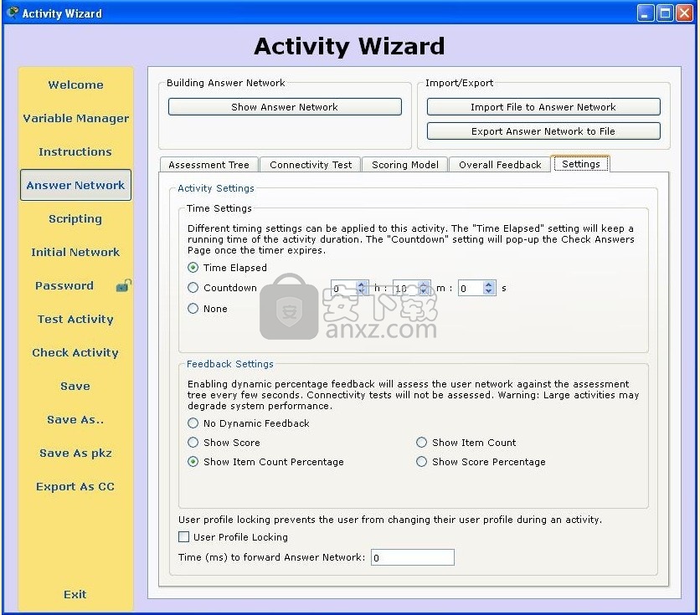Click Save in the sidebar
The height and width of the screenshot is (615, 700).
tap(75, 386)
